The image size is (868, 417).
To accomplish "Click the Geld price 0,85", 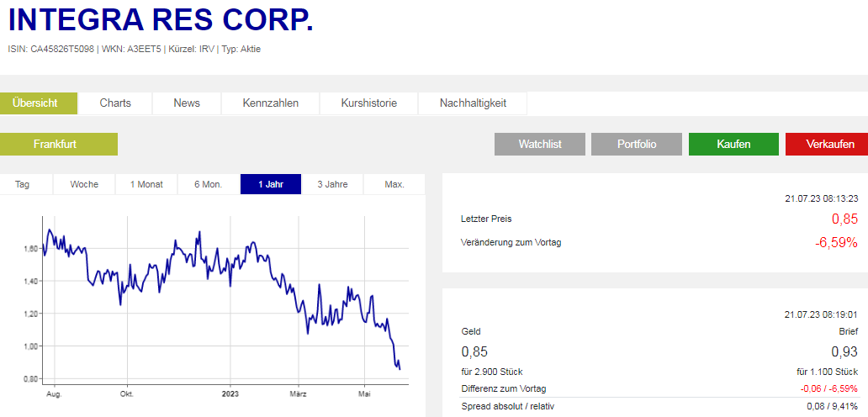I will (474, 351).
